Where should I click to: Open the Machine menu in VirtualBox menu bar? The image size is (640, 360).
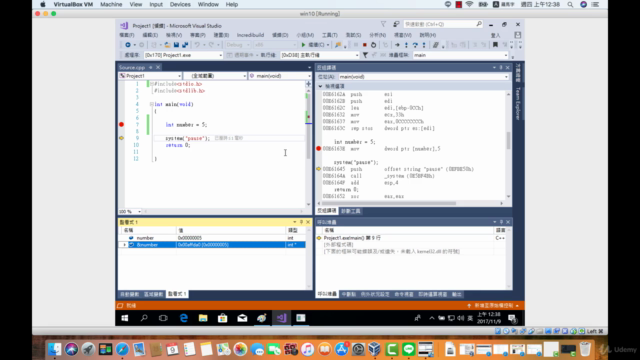[x=111, y=4]
